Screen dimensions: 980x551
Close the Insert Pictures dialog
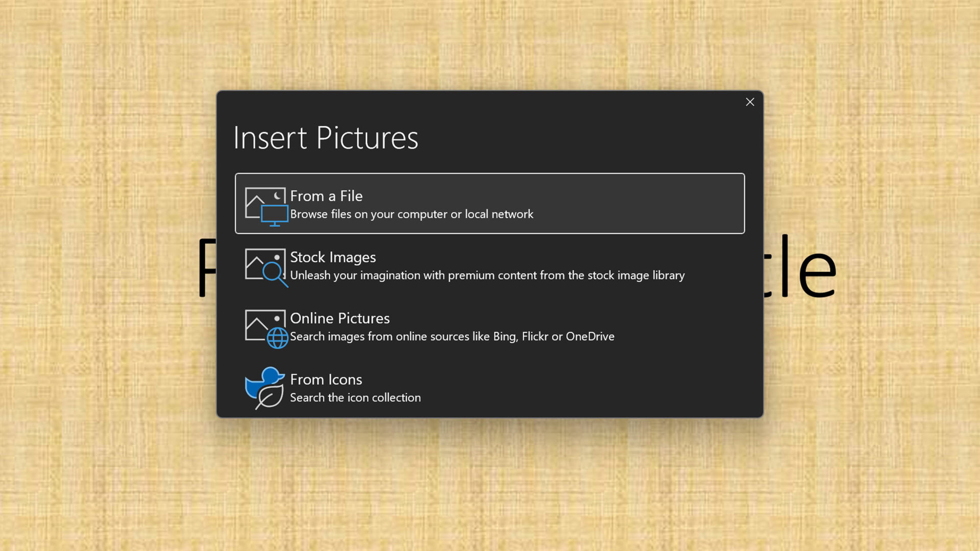click(750, 102)
